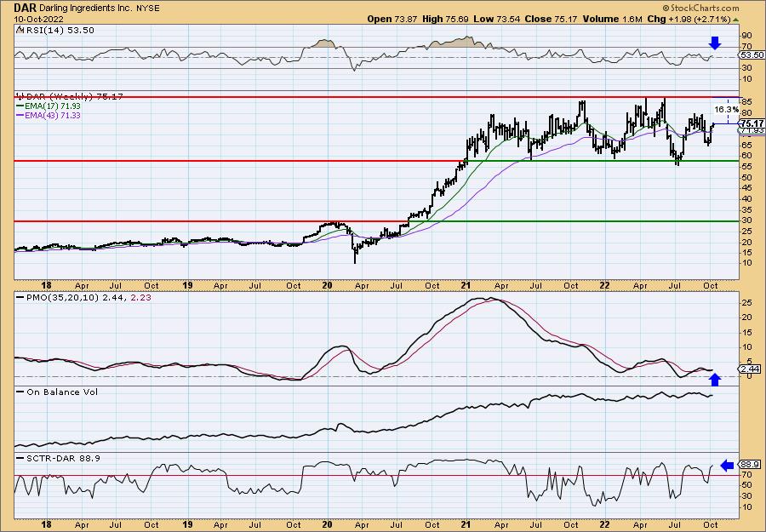The height and width of the screenshot is (532, 766).
Task: Select the 2.44 value tag on PMO axis
Action: [751, 369]
